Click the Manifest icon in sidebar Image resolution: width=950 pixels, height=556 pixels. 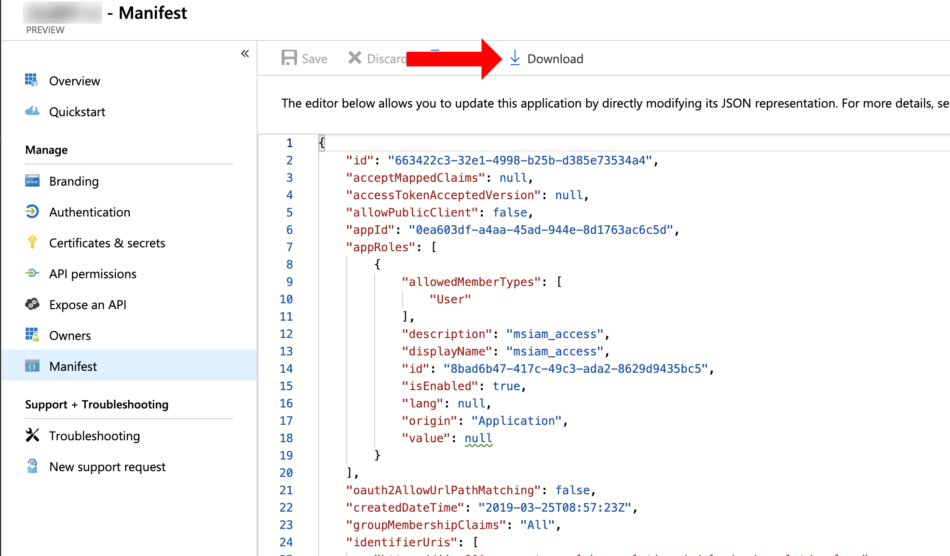point(32,366)
